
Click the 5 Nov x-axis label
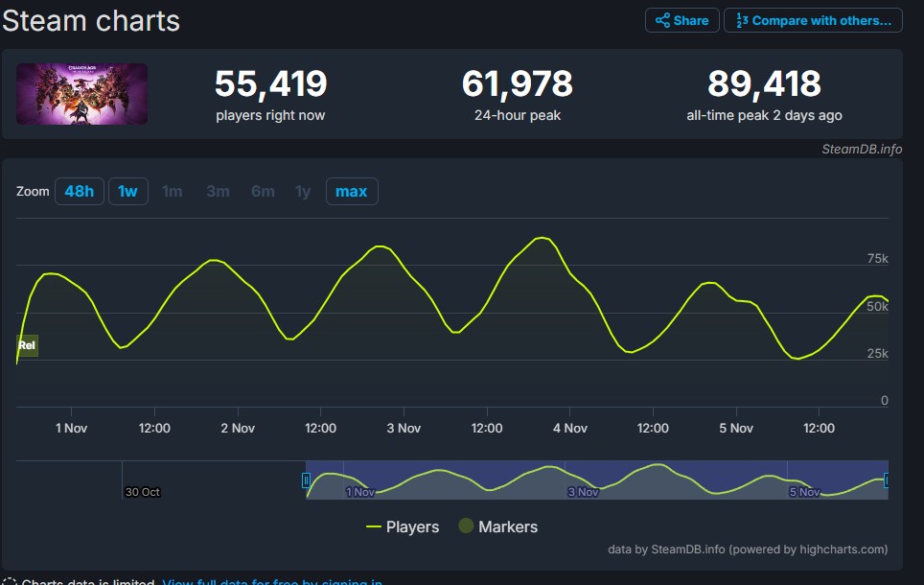click(x=736, y=428)
